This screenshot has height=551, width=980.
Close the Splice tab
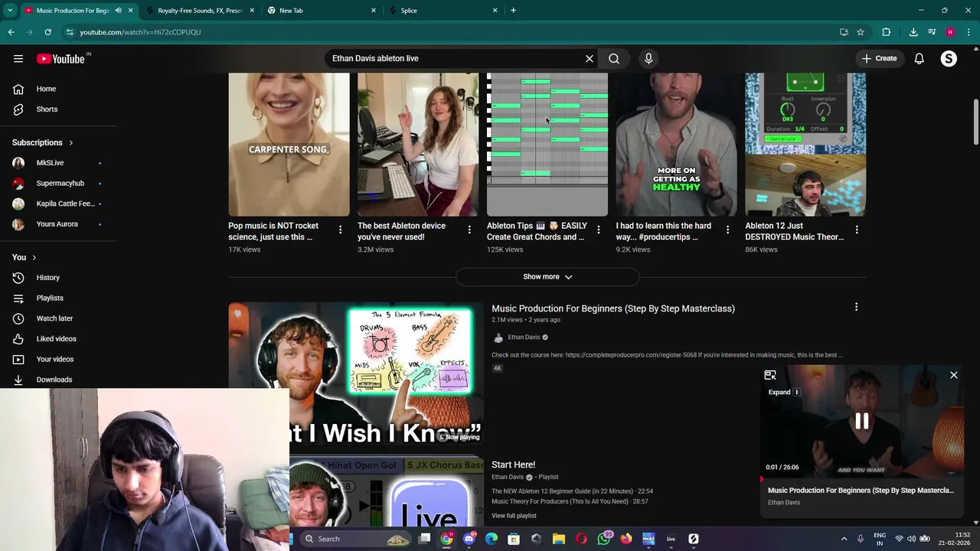pyautogui.click(x=495, y=11)
